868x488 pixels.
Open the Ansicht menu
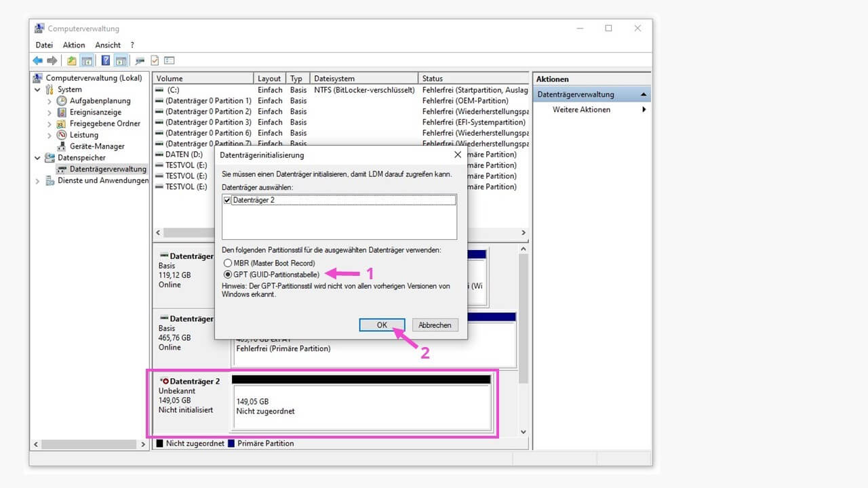click(108, 45)
